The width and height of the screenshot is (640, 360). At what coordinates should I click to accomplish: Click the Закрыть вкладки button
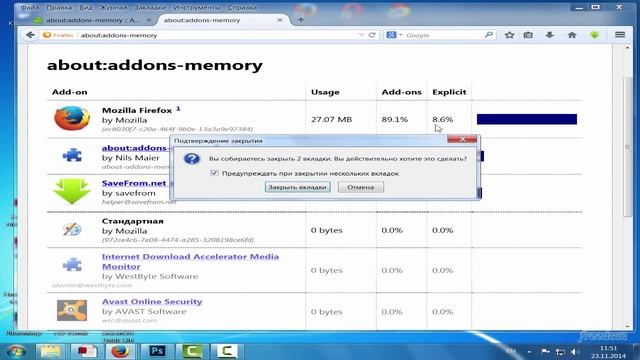coord(298,187)
